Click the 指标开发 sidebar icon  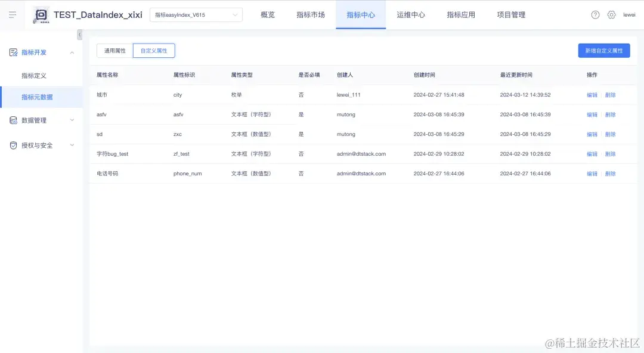click(14, 52)
